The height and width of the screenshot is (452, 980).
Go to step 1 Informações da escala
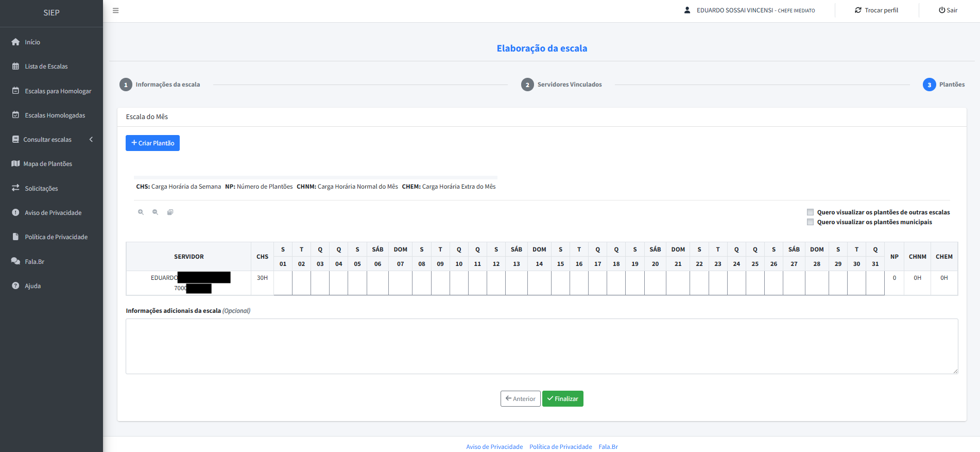point(126,85)
